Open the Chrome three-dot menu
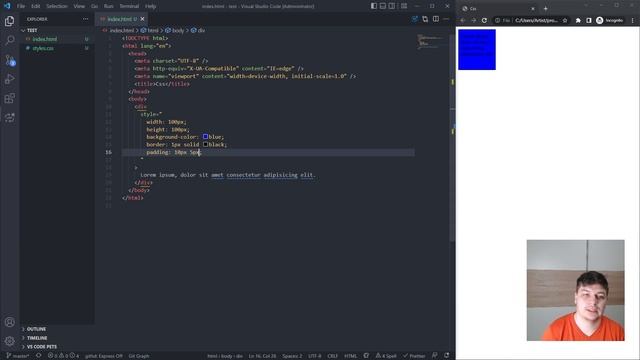The image size is (640, 360). point(633,20)
